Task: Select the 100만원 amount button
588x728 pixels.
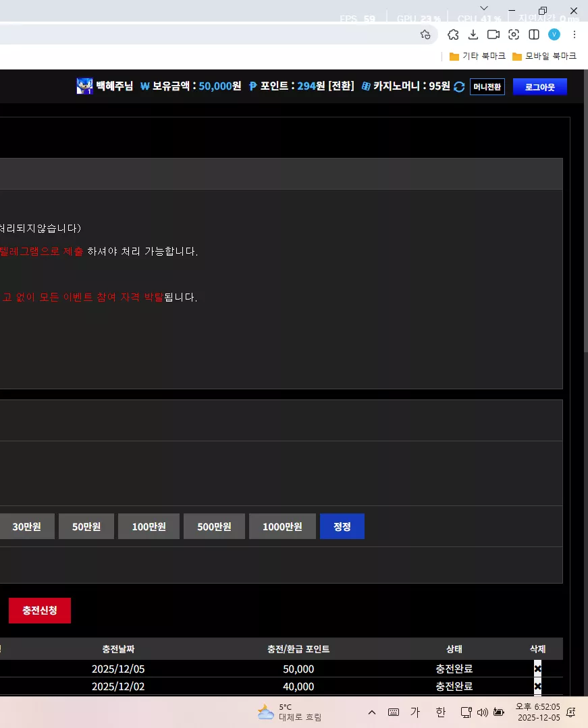Action: (x=149, y=526)
